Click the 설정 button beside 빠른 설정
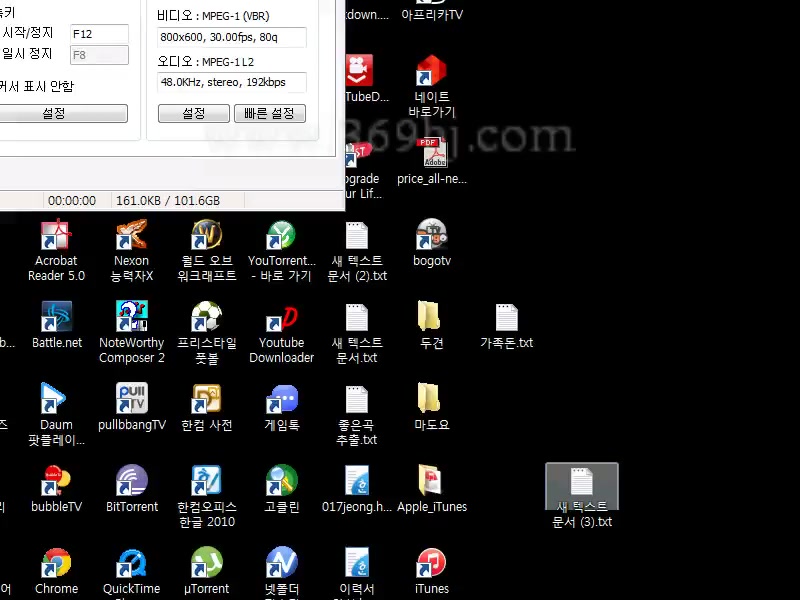Viewport: 800px width, 600px height. pyautogui.click(x=194, y=114)
